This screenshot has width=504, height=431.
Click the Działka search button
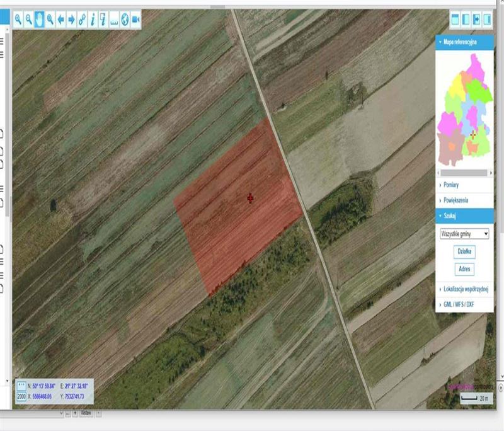[465, 251]
